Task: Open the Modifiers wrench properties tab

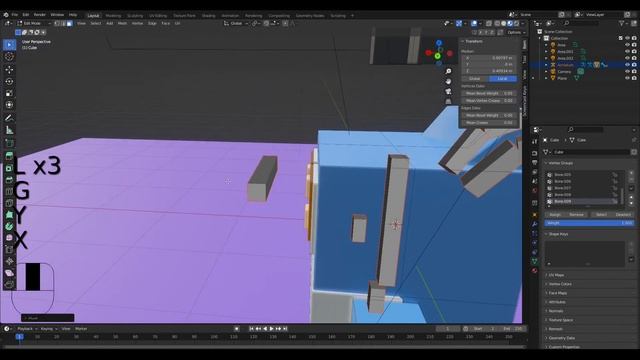Action: coord(535,224)
